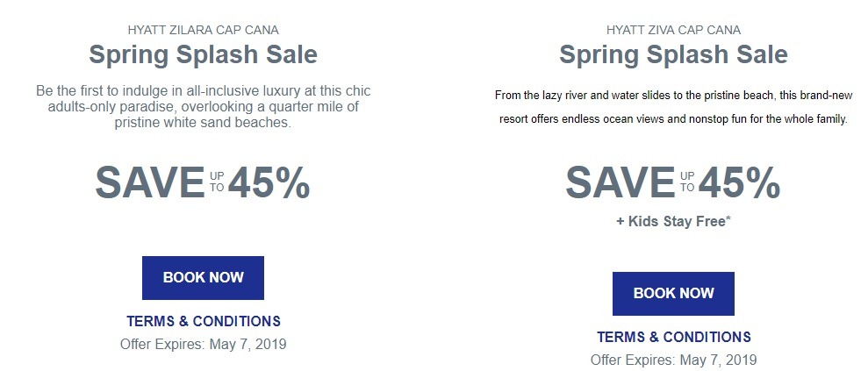The height and width of the screenshot is (371, 868).
Task: Click the HYATT ZIVA CAP CANA label
Action: [673, 30]
